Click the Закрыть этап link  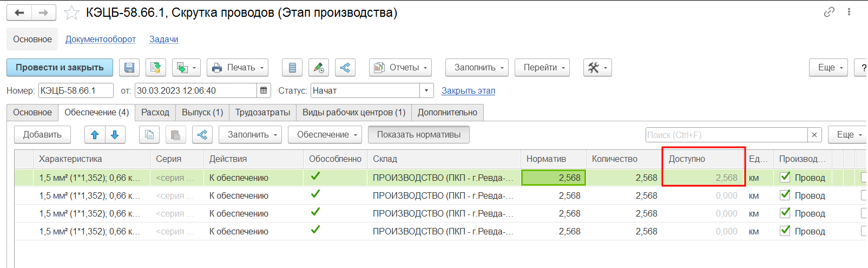click(x=468, y=90)
